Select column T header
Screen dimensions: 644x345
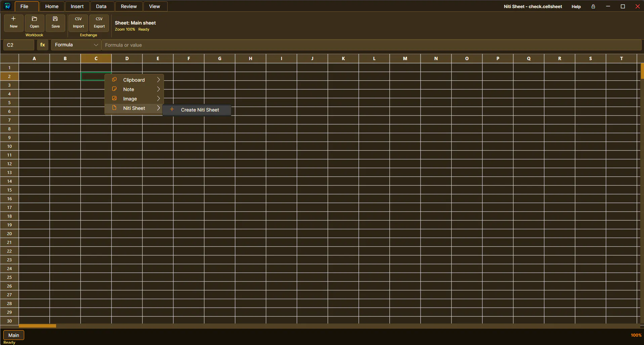[621, 58]
